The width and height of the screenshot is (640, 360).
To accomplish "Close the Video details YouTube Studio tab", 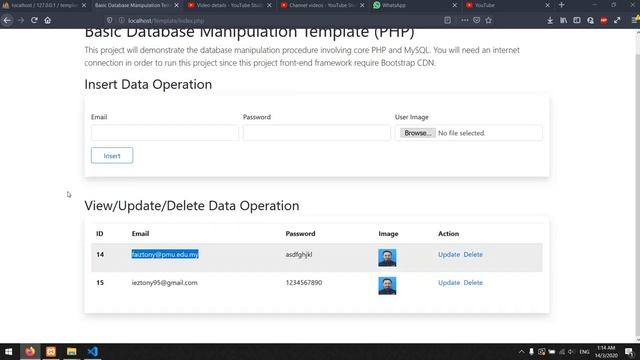I will 269,5.
